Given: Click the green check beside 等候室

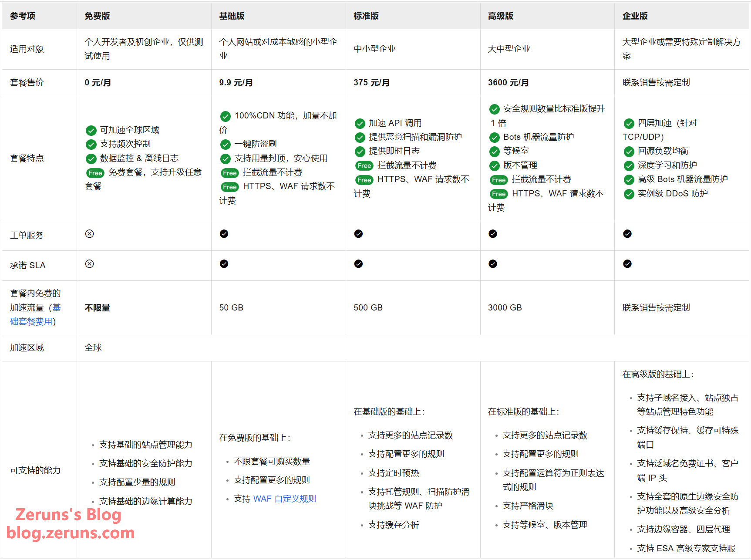Looking at the screenshot, I should click(x=494, y=152).
